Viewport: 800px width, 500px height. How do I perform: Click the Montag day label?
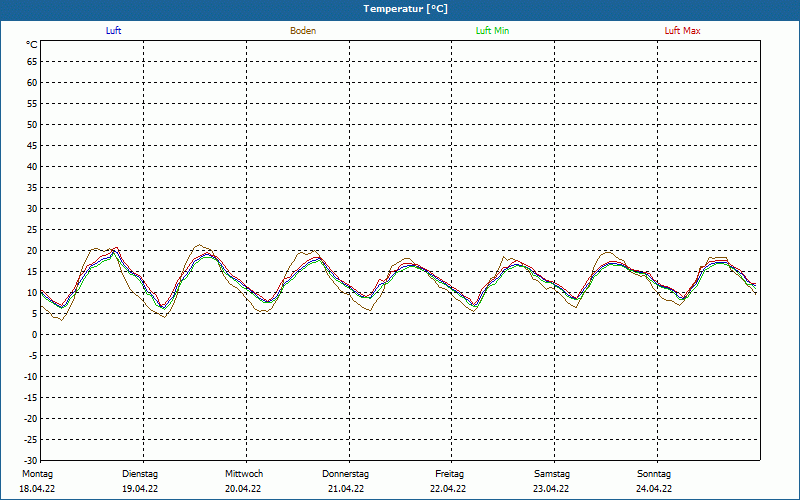tap(37, 474)
